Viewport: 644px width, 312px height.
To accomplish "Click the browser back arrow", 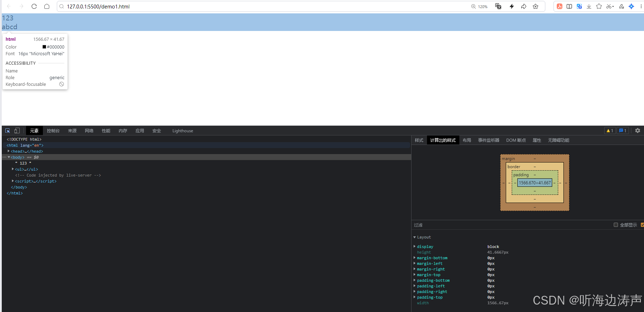I will (x=9, y=6).
